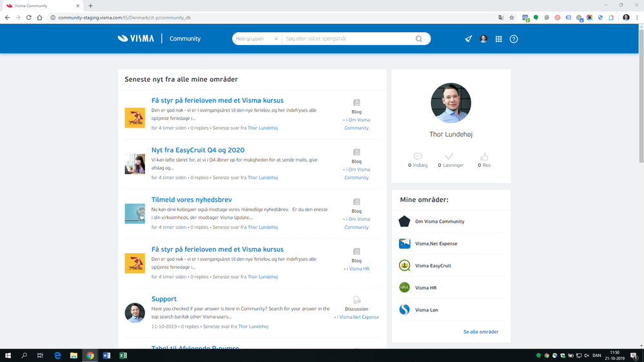Select the Visma Løn area icon
This screenshot has width=644, height=362.
tap(405, 310)
